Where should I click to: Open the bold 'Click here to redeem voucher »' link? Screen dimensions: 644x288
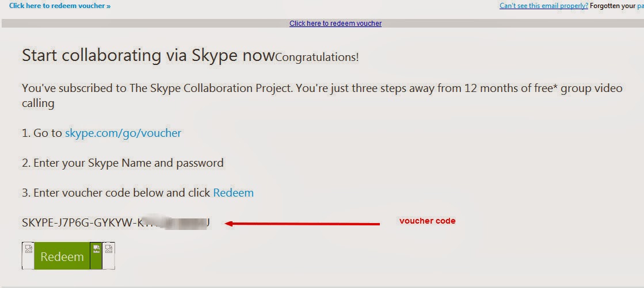pos(59,6)
